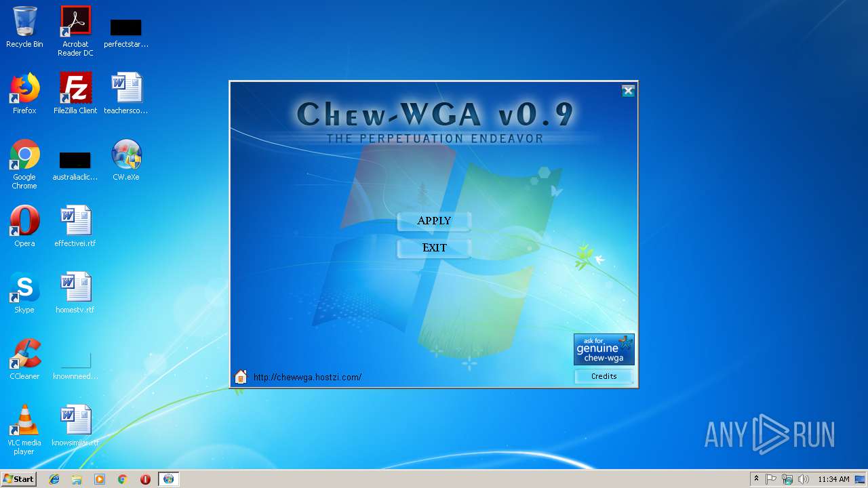
Task: Open the chewwga.hostzi.com link
Action: pyautogui.click(x=307, y=378)
